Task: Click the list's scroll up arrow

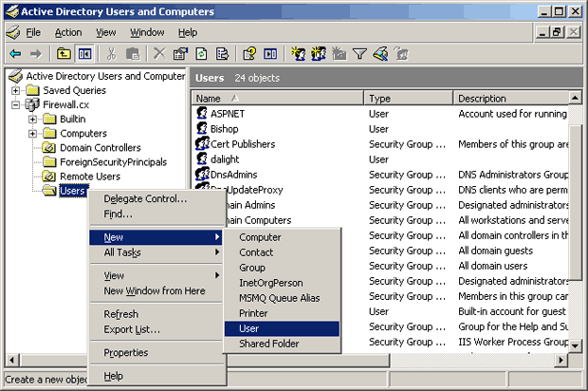Action: (575, 98)
